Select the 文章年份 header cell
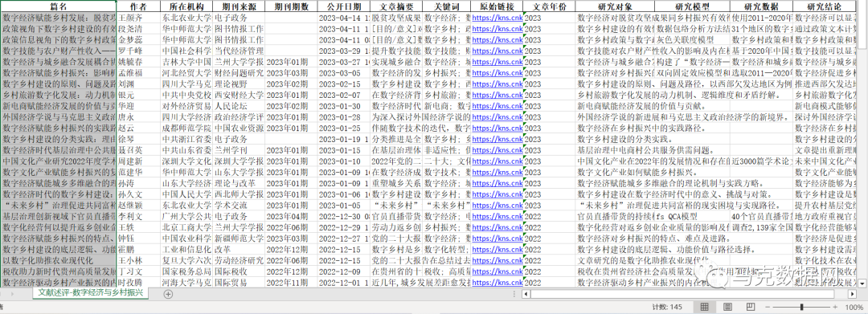Image resolution: width=868 pixels, height=314 pixels. tap(549, 6)
